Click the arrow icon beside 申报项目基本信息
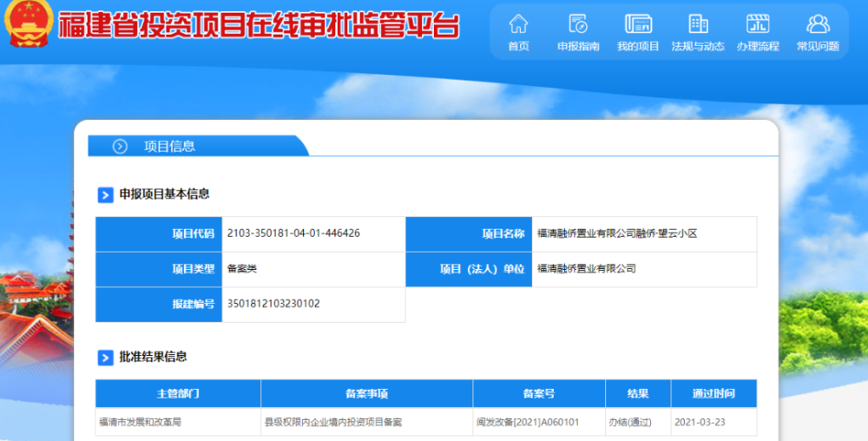The image size is (868, 441). click(105, 194)
